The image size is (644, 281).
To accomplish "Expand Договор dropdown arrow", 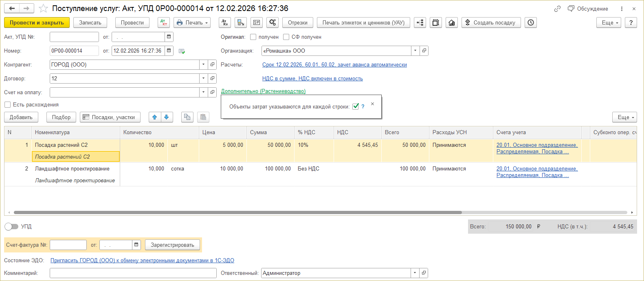I will coord(204,78).
